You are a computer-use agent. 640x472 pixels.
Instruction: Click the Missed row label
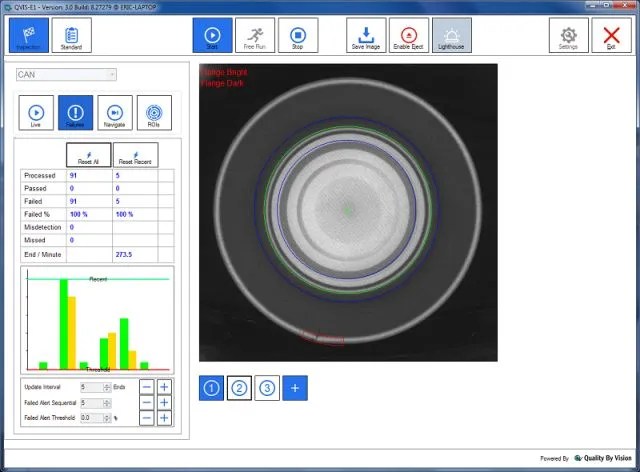[x=35, y=240]
